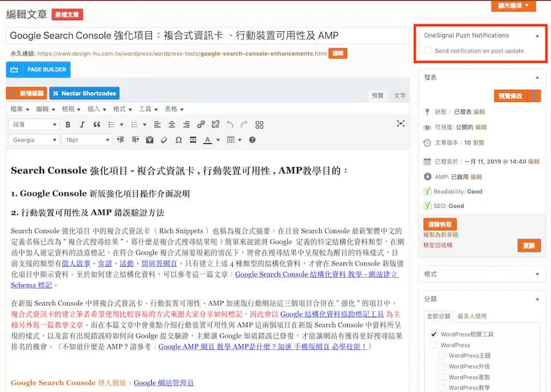
Task: Undo the last edit
Action: (230, 125)
